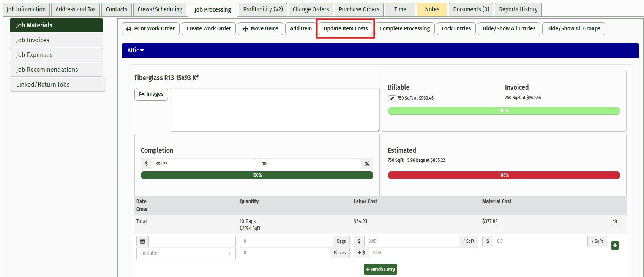The width and height of the screenshot is (644, 277).
Task: Open the Installer crew dropdown
Action: click(x=186, y=253)
